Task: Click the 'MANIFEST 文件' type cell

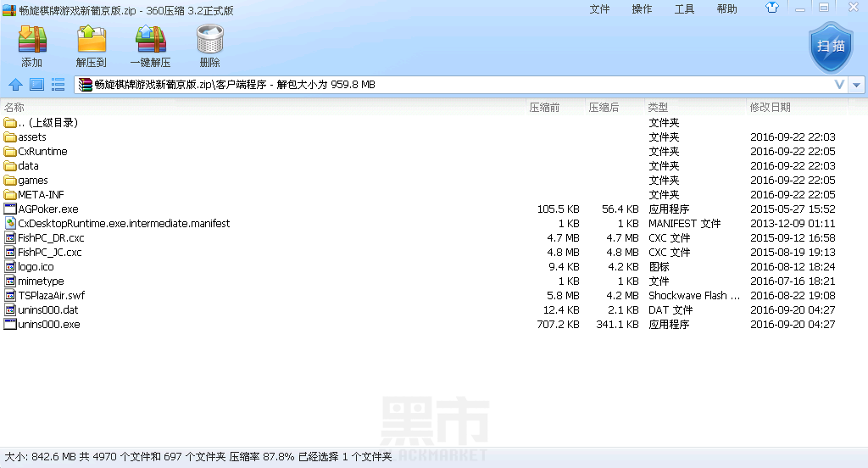Action: coord(685,223)
